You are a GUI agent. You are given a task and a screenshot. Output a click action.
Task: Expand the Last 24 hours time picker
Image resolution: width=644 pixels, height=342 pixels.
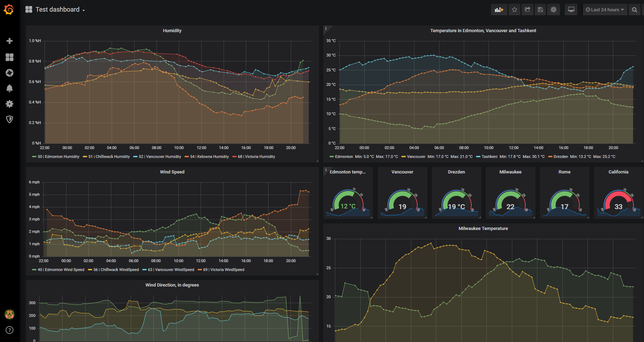[604, 10]
